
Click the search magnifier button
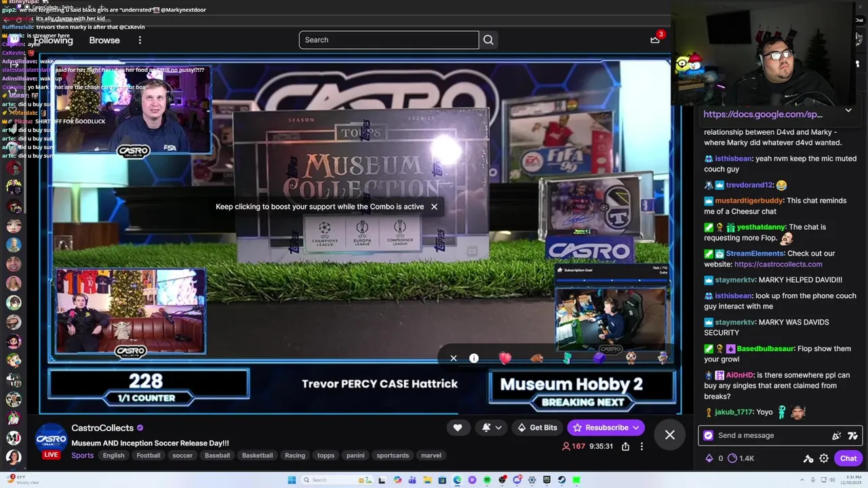click(x=488, y=40)
